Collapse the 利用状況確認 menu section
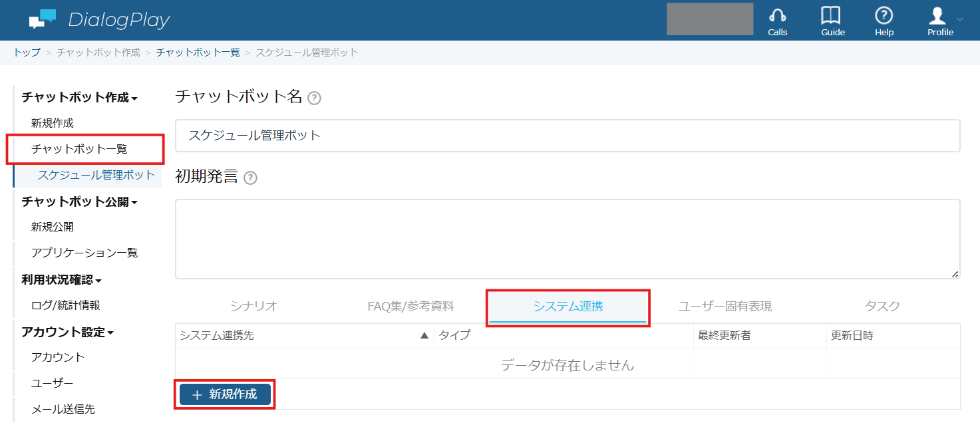This screenshot has width=980, height=423. coord(62,280)
